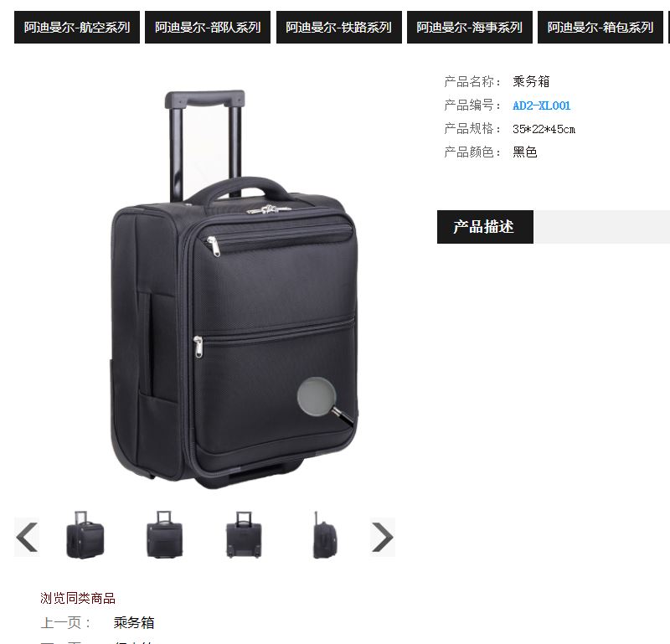Click the magnifying glass on product image
This screenshot has width=670, height=644.
pos(326,400)
